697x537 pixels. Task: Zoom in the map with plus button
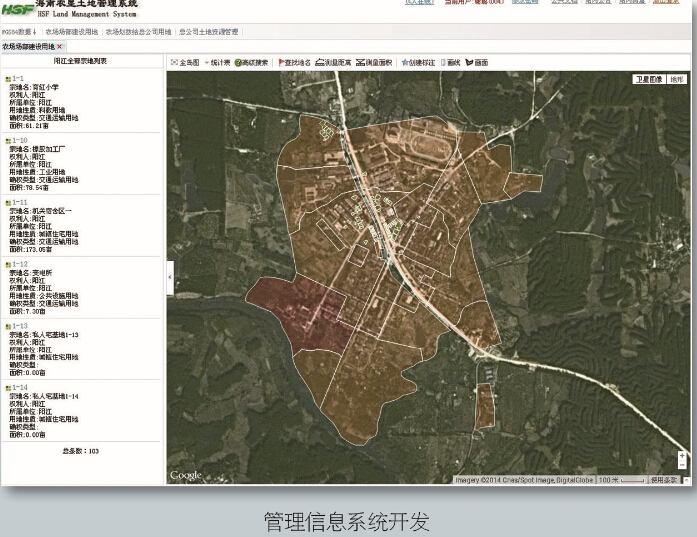click(682, 456)
